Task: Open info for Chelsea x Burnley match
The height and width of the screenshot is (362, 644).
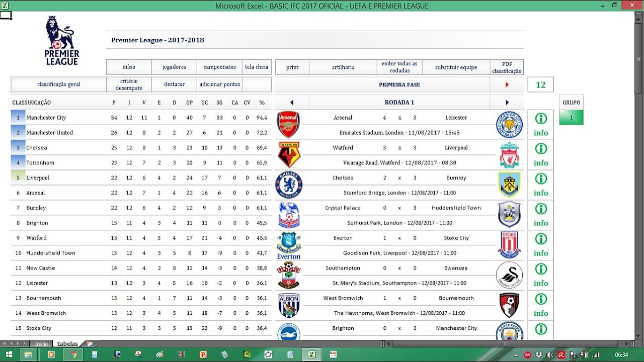Action: [541, 185]
